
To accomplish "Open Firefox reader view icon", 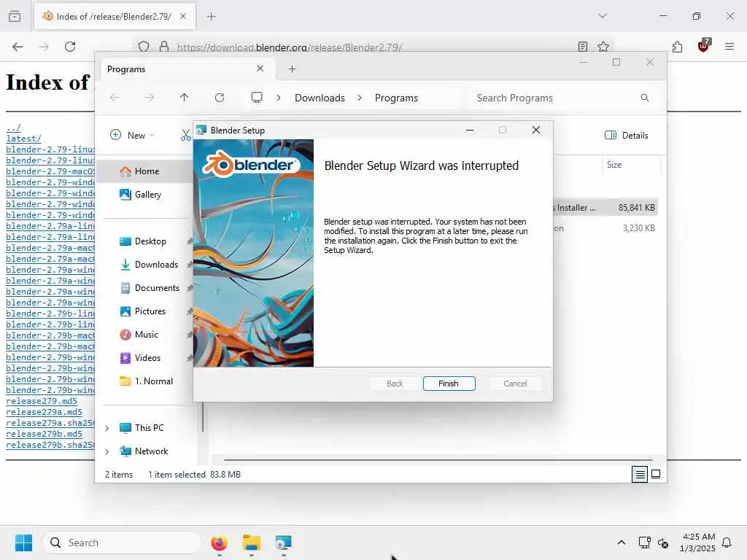I will pos(583,47).
